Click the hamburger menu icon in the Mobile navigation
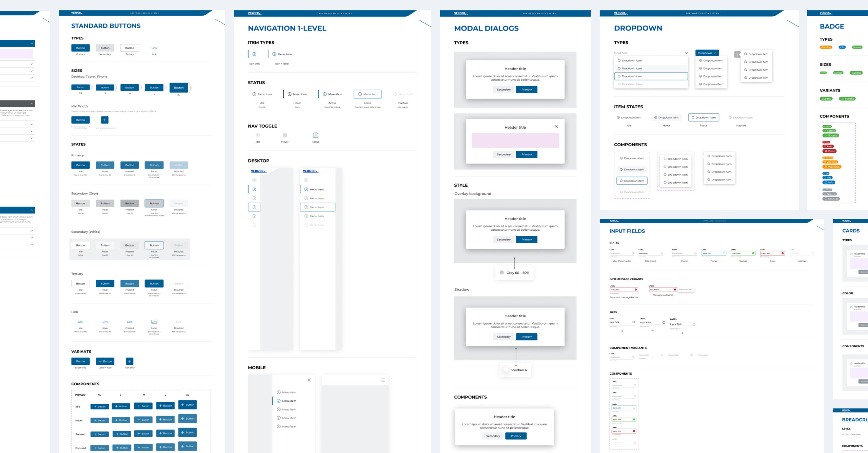 point(383,380)
